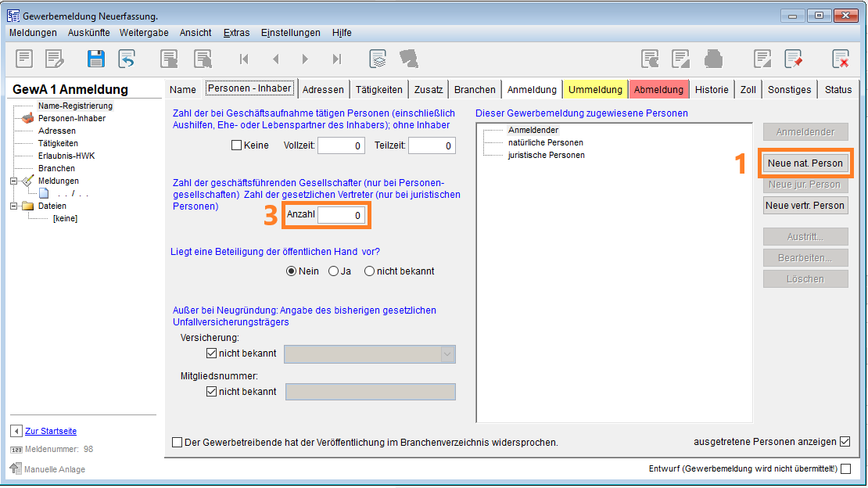Go to next record arrow
This screenshot has height=488, width=868.
305,59
